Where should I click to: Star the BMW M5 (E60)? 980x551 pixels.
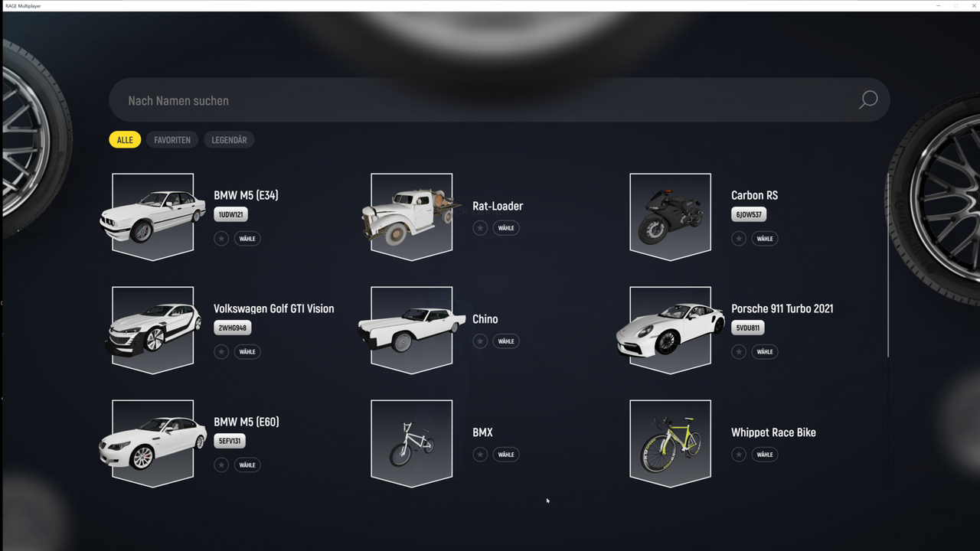click(221, 465)
